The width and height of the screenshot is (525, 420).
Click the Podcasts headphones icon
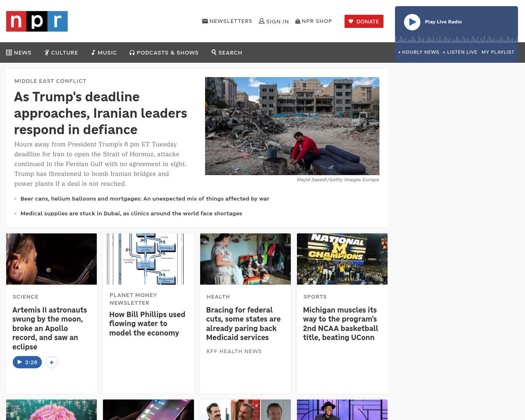click(x=132, y=52)
